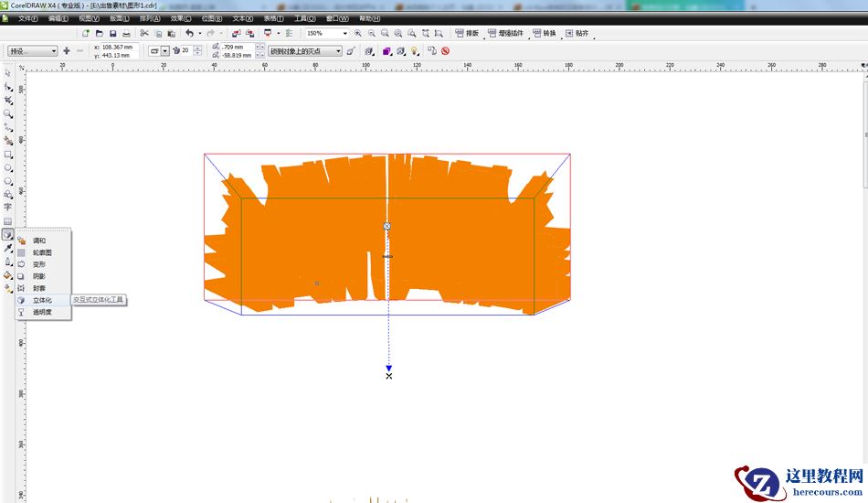The width and height of the screenshot is (868, 503).
Task: Select the Freehand tool in toolbox
Action: (x=7, y=127)
